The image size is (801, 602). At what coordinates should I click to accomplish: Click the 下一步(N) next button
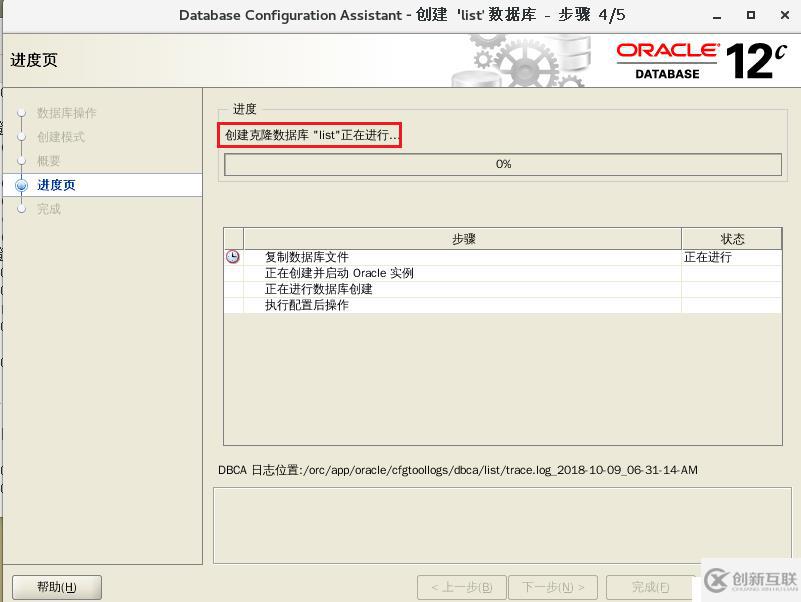point(553,587)
